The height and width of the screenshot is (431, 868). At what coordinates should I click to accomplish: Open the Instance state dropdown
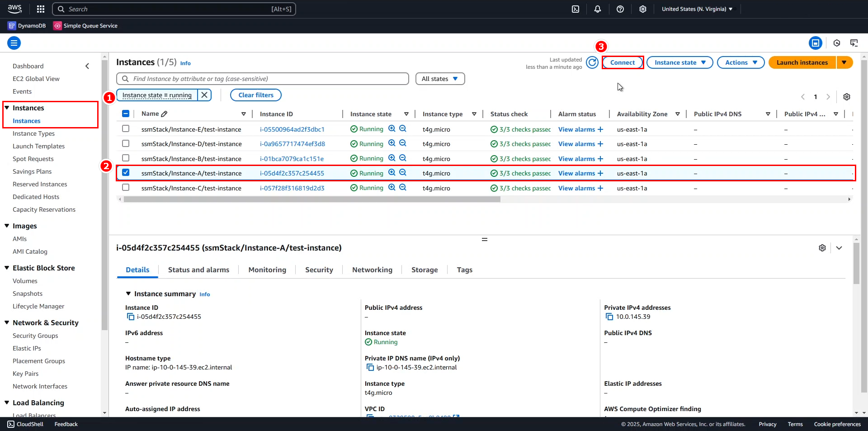(x=679, y=62)
